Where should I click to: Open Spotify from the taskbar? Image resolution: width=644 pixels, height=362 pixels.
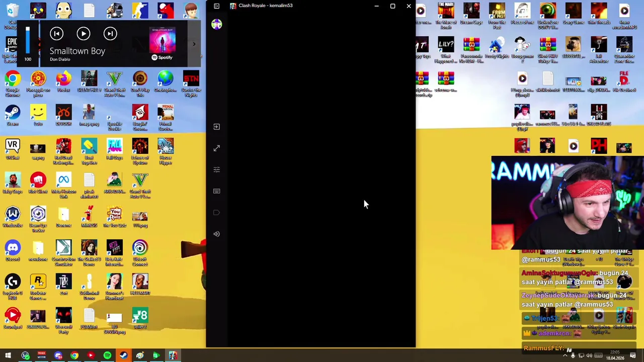tap(107, 355)
